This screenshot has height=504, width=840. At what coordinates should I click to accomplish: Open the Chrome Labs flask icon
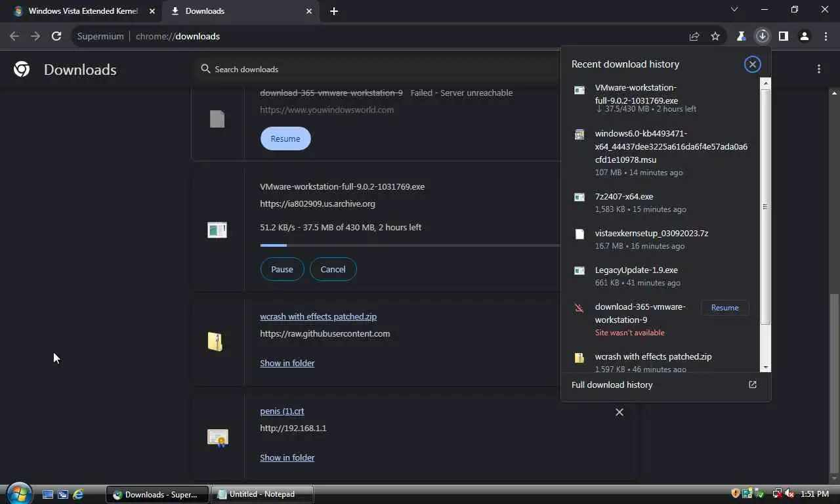[741, 36]
